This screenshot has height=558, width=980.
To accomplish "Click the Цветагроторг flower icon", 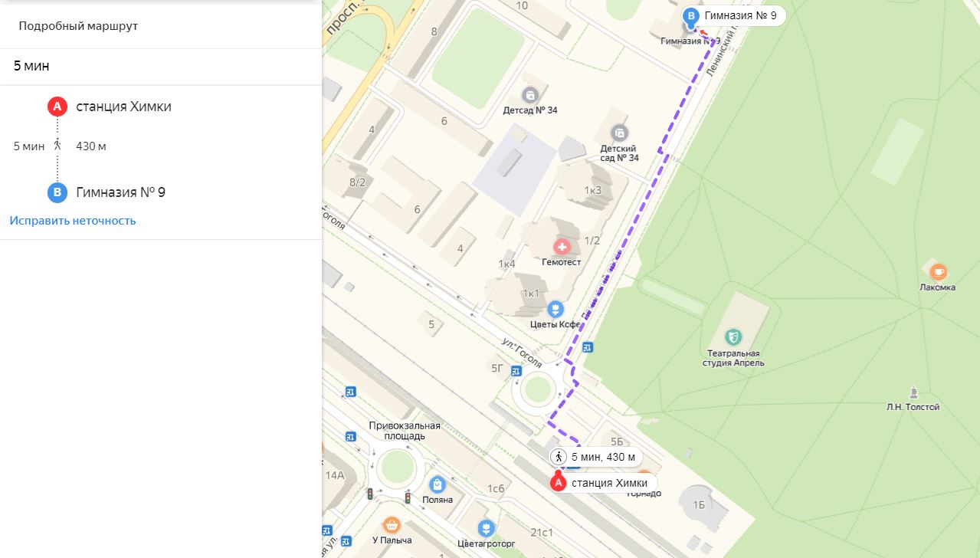I will (485, 527).
